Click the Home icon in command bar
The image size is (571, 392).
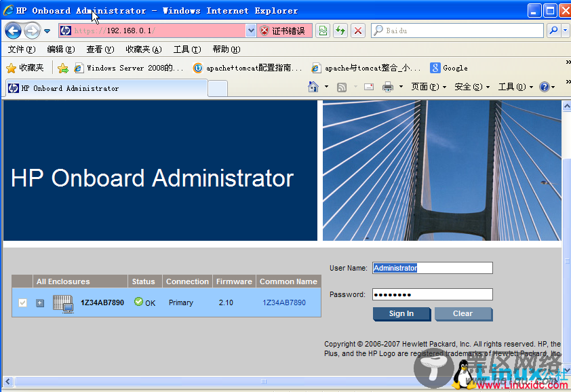pyautogui.click(x=313, y=87)
